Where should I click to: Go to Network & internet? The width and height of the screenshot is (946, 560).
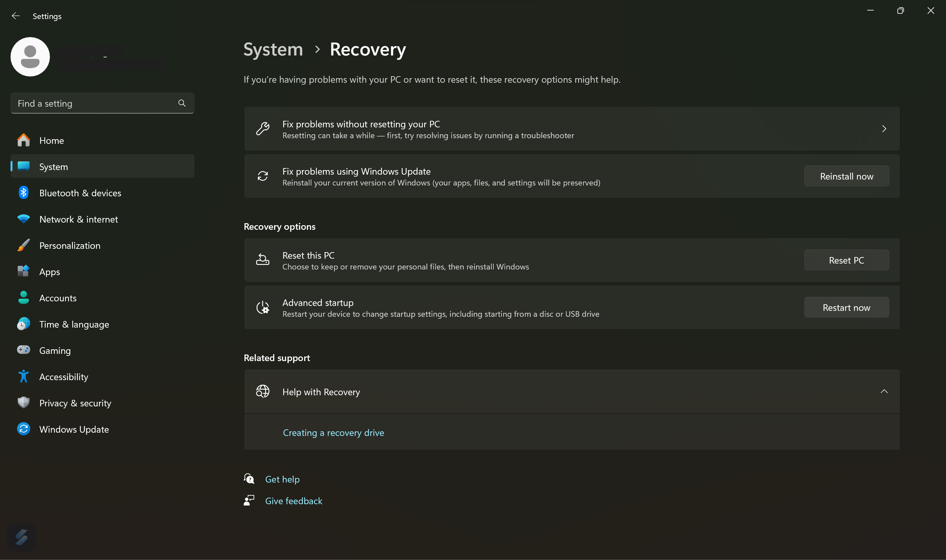[x=102, y=219]
